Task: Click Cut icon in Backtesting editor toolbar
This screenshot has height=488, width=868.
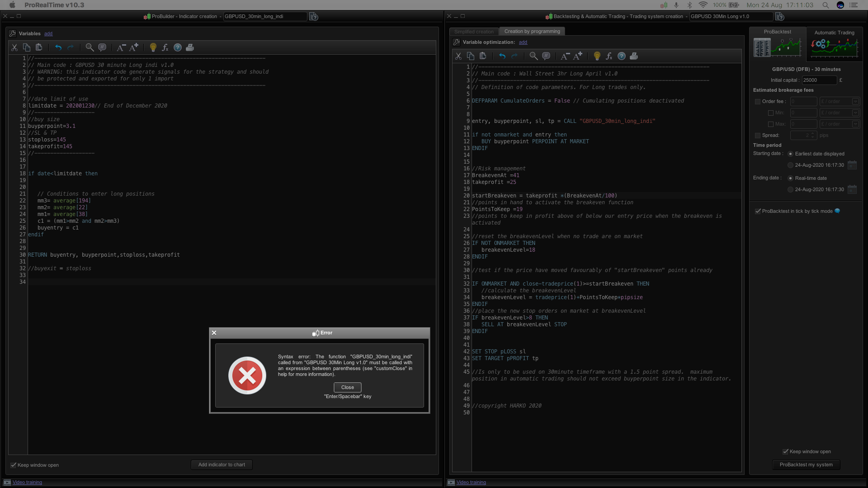Action: [x=458, y=56]
